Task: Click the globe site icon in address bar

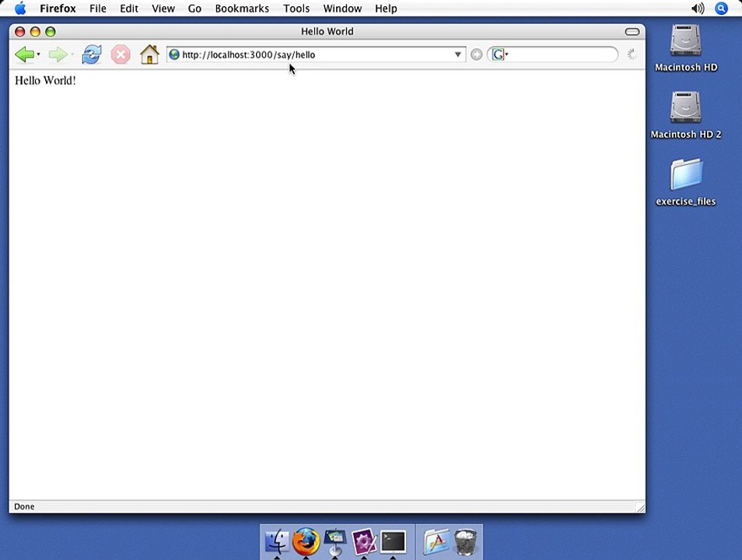Action: pyautogui.click(x=174, y=54)
